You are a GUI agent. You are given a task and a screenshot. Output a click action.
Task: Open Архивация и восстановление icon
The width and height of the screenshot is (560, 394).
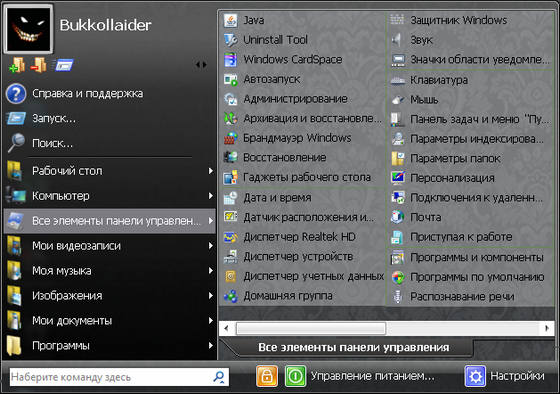point(231,118)
